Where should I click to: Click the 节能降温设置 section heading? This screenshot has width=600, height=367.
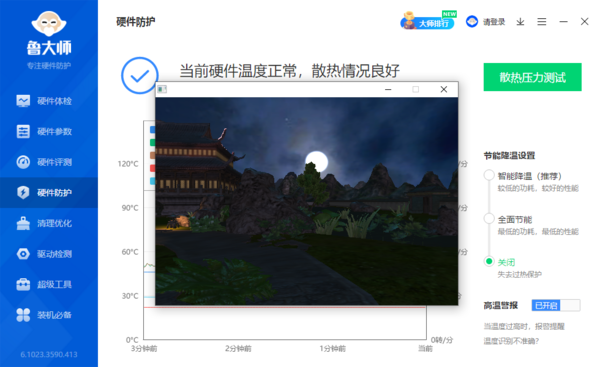(x=509, y=155)
